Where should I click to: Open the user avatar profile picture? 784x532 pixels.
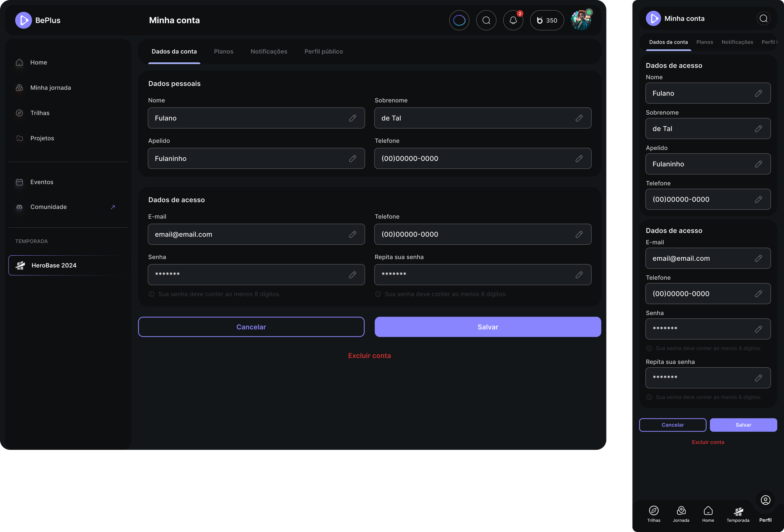(x=581, y=20)
